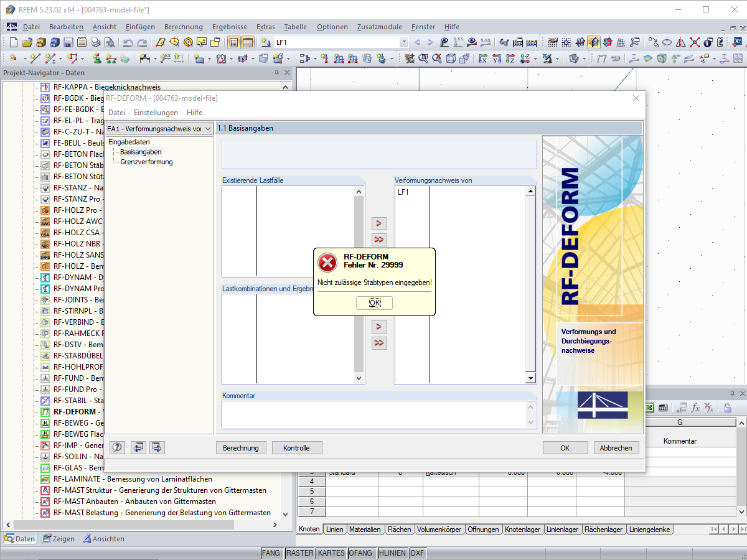The image size is (747, 560).
Task: Open the Berechnung menu in RFEM
Action: [184, 27]
